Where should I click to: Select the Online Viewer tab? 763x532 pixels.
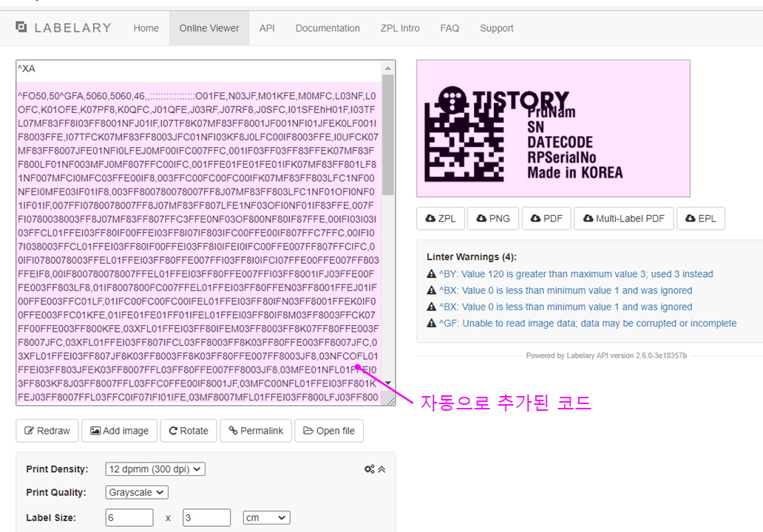[x=209, y=28]
